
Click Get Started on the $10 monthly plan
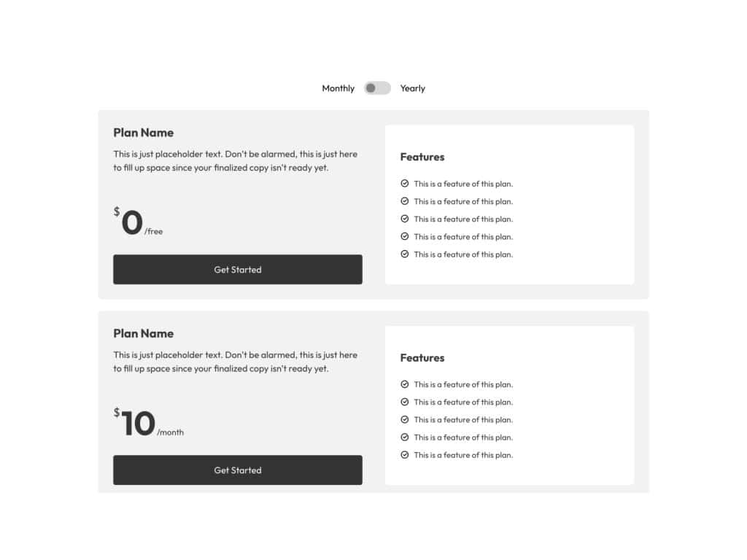(x=237, y=470)
